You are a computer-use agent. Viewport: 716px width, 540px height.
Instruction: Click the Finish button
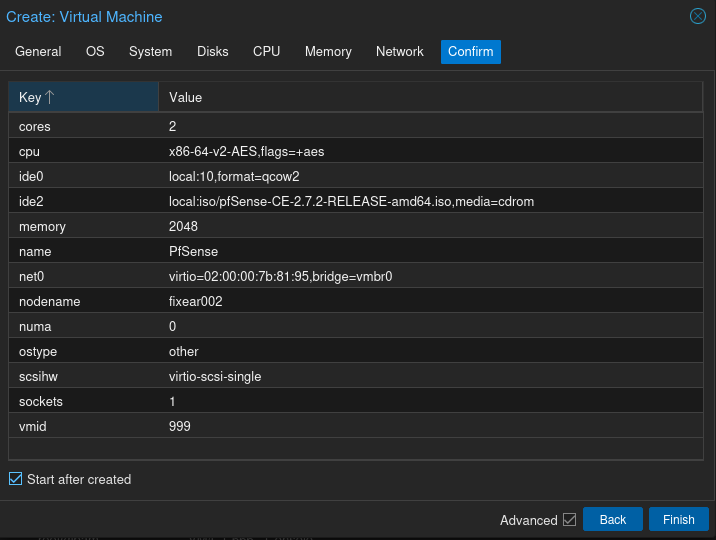point(678,520)
